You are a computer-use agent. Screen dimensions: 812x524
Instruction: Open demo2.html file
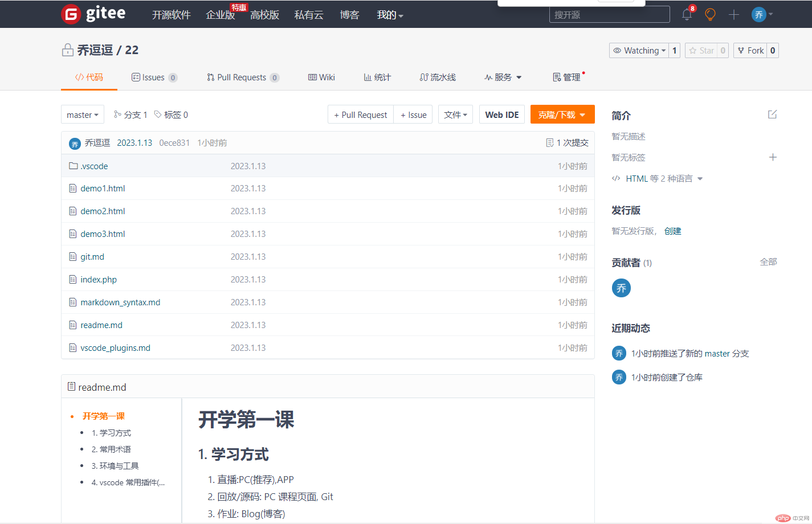[103, 211]
